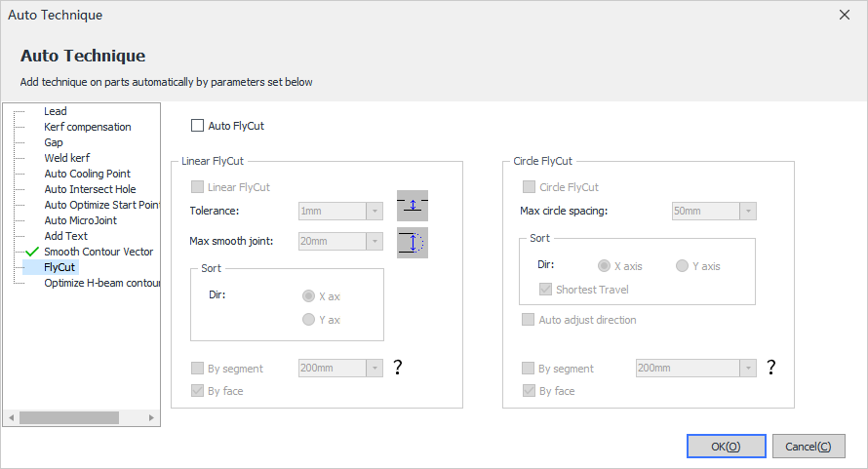Dismiss the dialog with Cancel
Viewport: 868px width, 469px height.
(809, 447)
